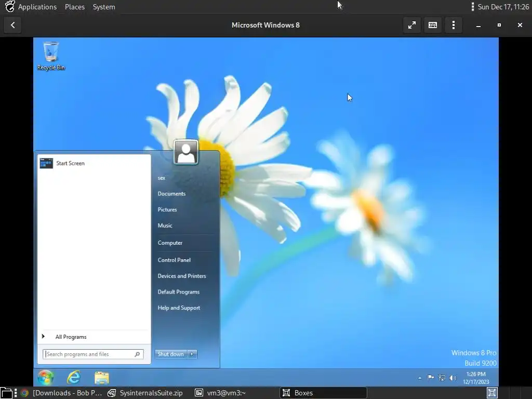532x399 pixels.
Task: Click the Windows Start orb
Action: [x=46, y=377]
